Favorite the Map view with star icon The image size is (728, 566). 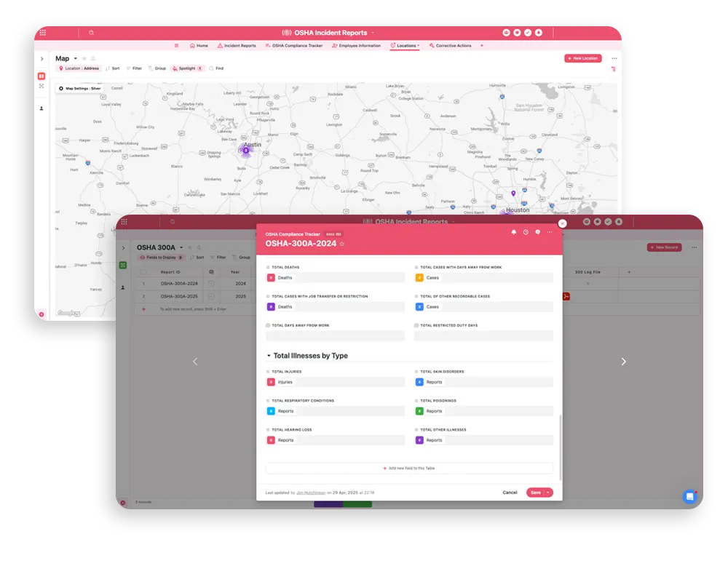pyautogui.click(x=84, y=58)
